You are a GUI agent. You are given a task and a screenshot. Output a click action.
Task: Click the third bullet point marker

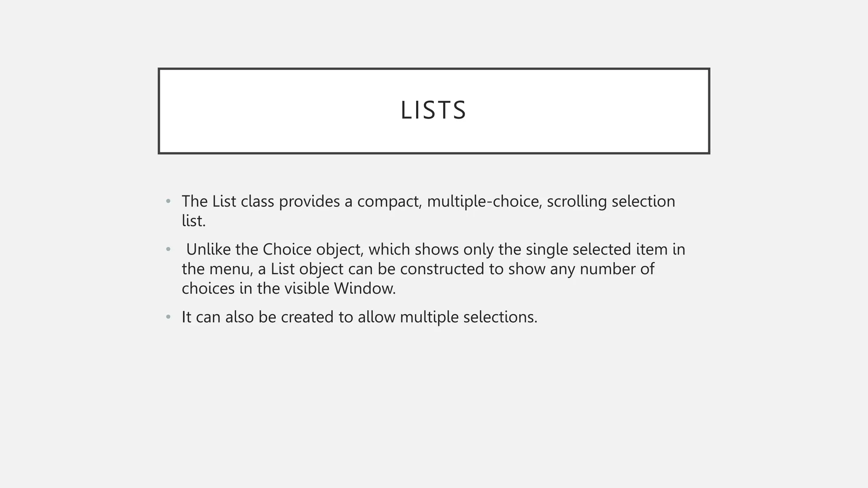168,317
